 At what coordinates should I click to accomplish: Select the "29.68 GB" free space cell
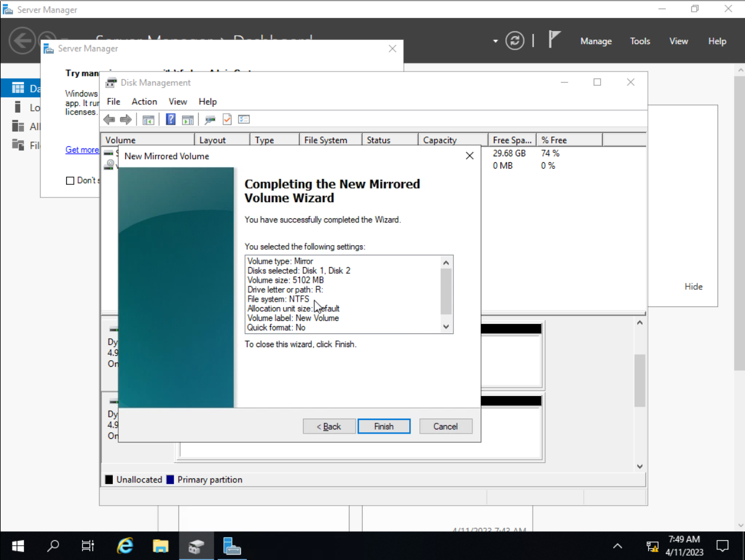tap(509, 153)
